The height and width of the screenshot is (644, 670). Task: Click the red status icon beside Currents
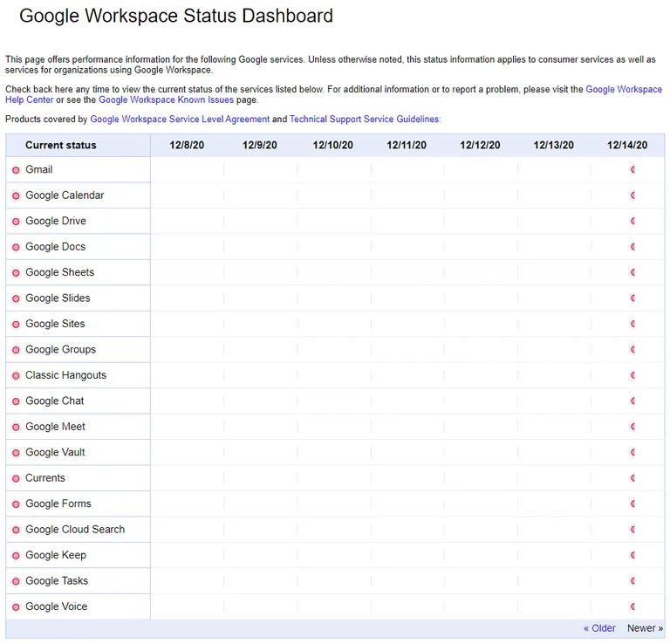tap(16, 478)
